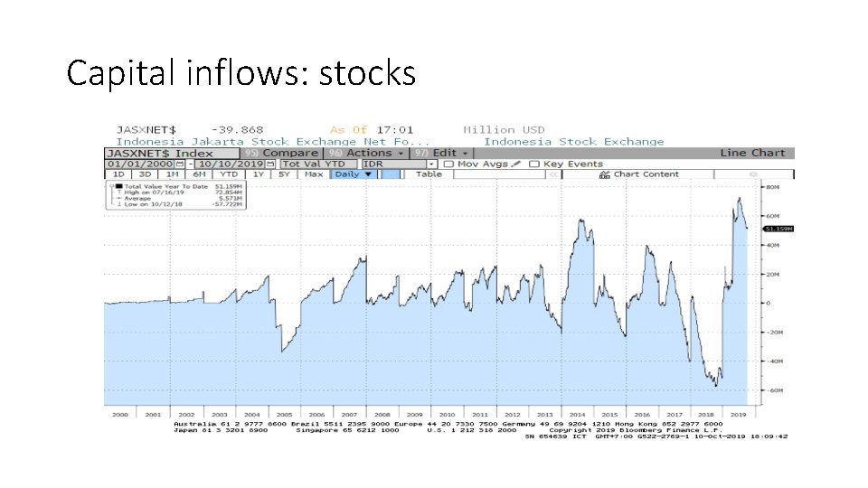Select the 3D range tab

tap(145, 174)
